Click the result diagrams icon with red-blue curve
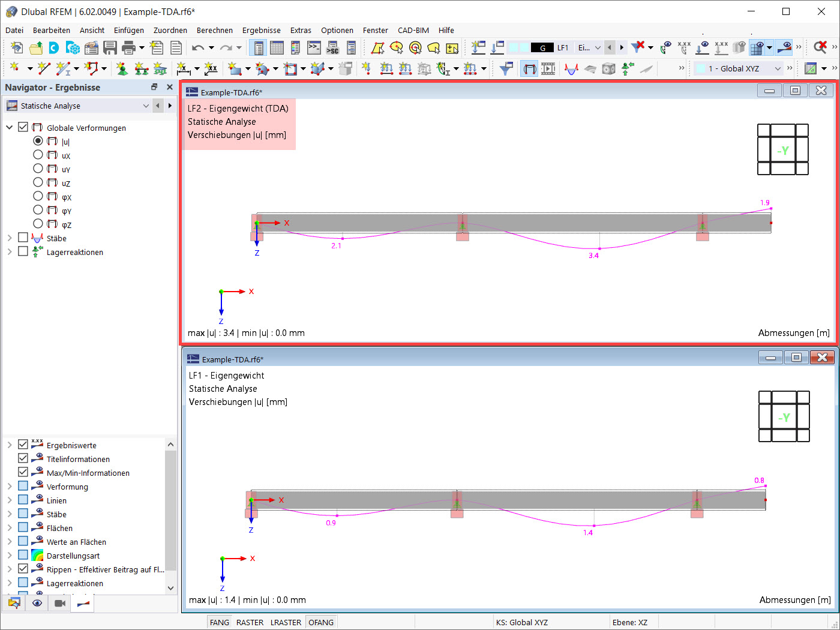This screenshot has width=840, height=630. coord(571,68)
